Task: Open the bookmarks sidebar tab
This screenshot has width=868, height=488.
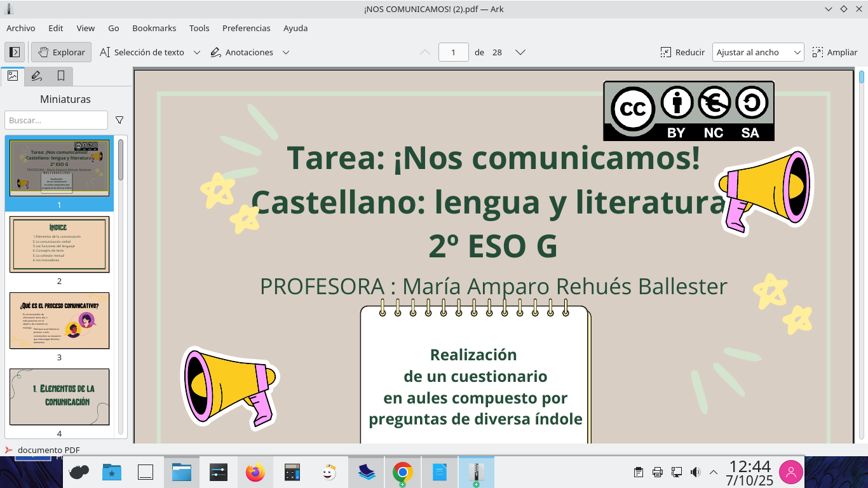Action: tap(61, 76)
